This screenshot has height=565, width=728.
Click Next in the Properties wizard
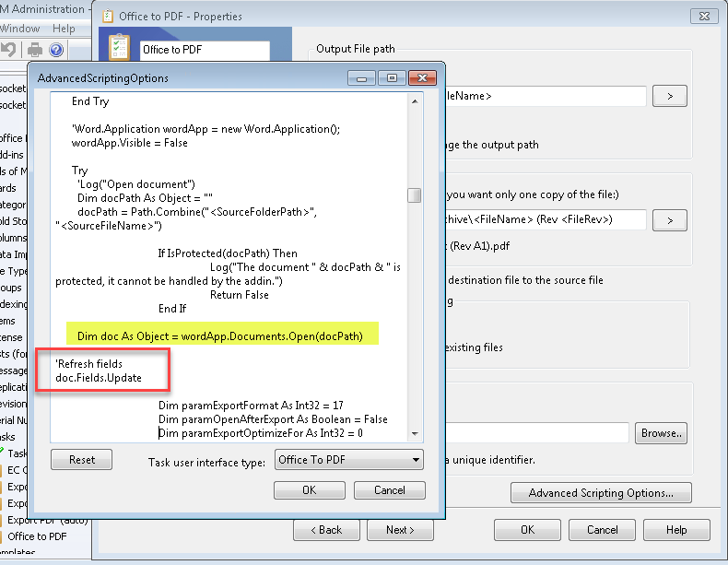coord(400,530)
